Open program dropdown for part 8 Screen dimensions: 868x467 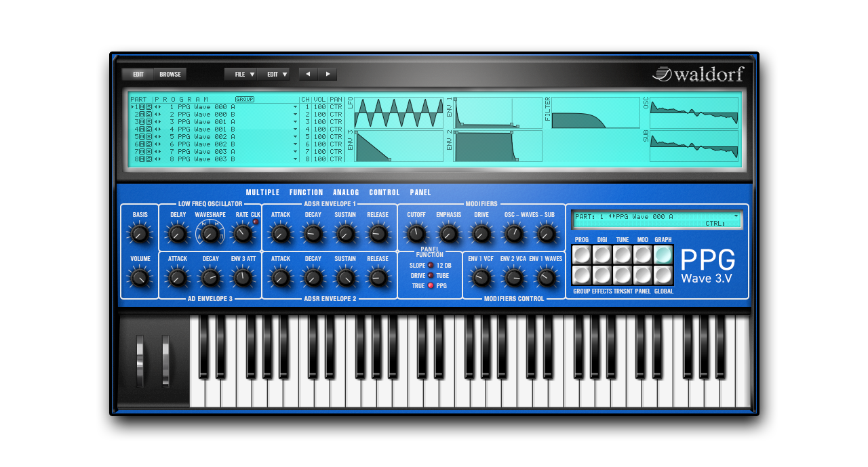[x=295, y=159]
